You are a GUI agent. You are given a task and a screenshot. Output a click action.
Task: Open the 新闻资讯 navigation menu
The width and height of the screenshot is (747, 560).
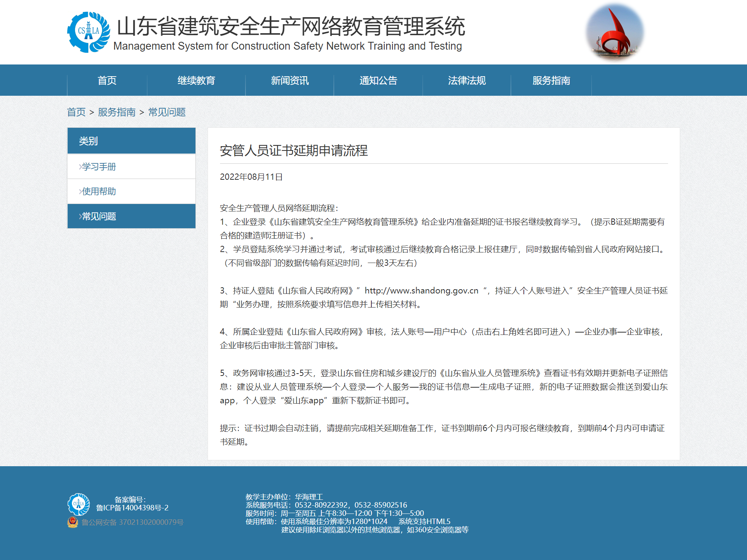click(x=289, y=81)
